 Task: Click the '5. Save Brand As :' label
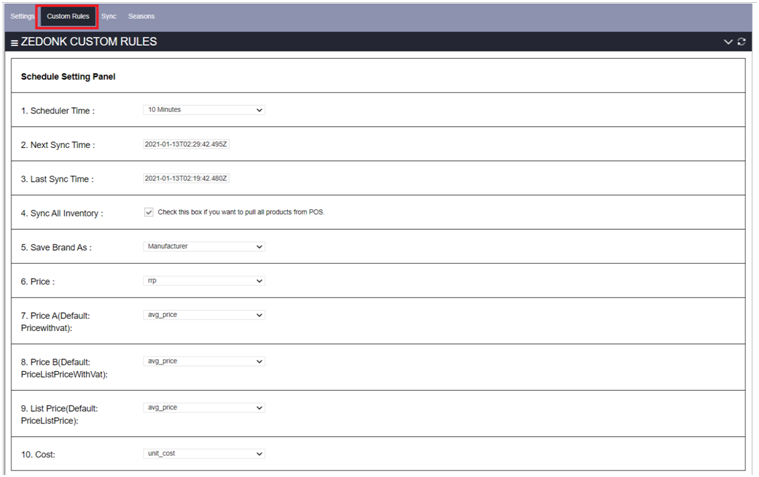click(56, 247)
